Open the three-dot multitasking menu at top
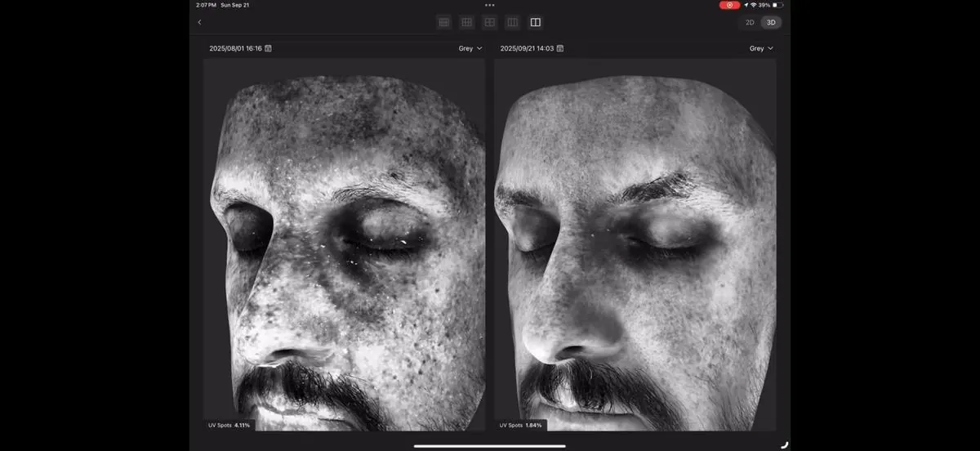The width and height of the screenshot is (980, 451). pyautogui.click(x=489, y=5)
